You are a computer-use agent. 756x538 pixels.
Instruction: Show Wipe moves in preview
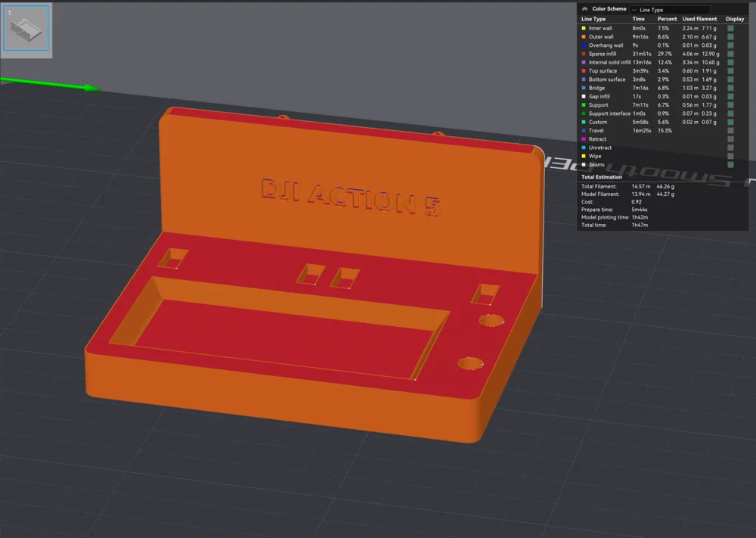[x=730, y=157]
